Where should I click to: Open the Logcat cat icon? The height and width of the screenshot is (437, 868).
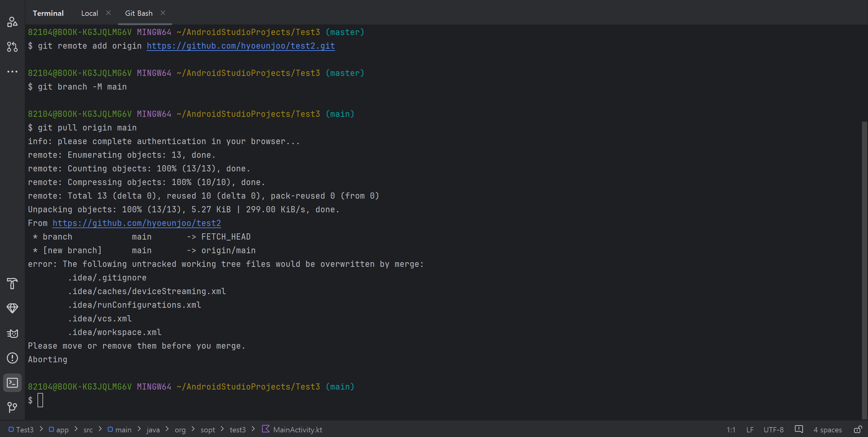coord(12,333)
